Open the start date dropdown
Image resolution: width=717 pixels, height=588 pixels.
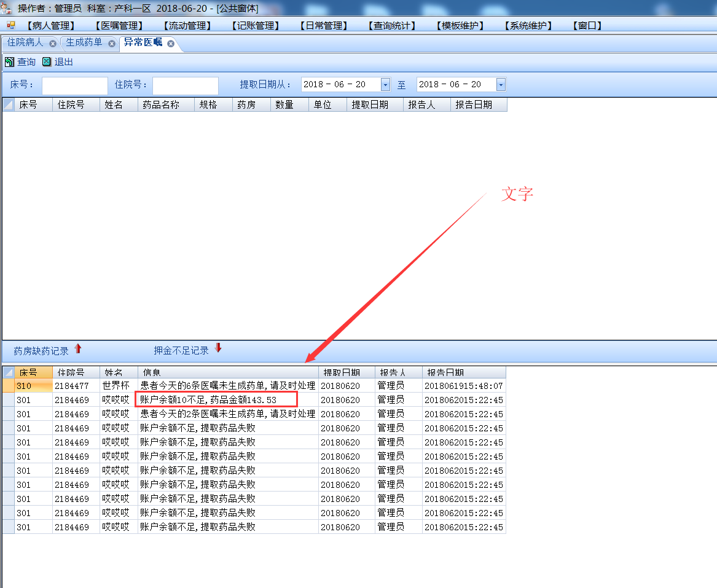(x=385, y=85)
